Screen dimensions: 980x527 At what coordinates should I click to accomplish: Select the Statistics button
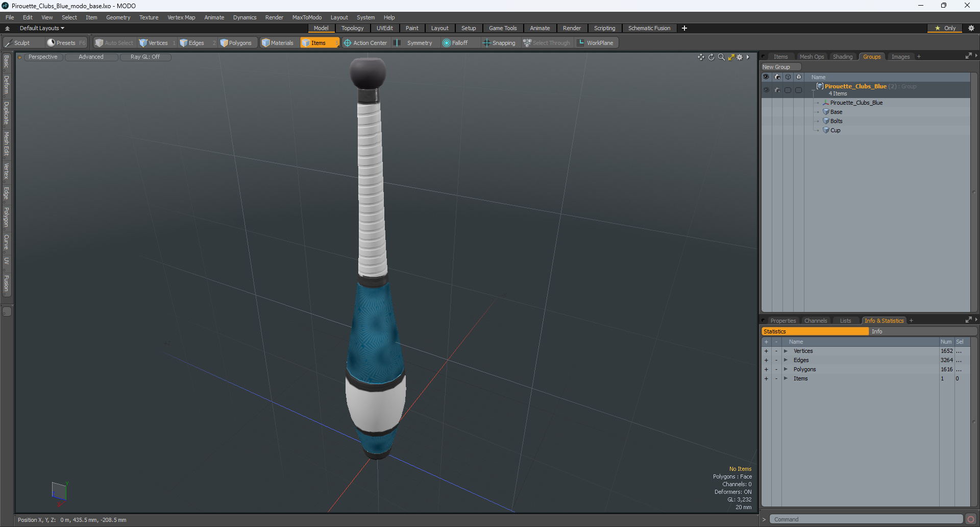[815, 331]
